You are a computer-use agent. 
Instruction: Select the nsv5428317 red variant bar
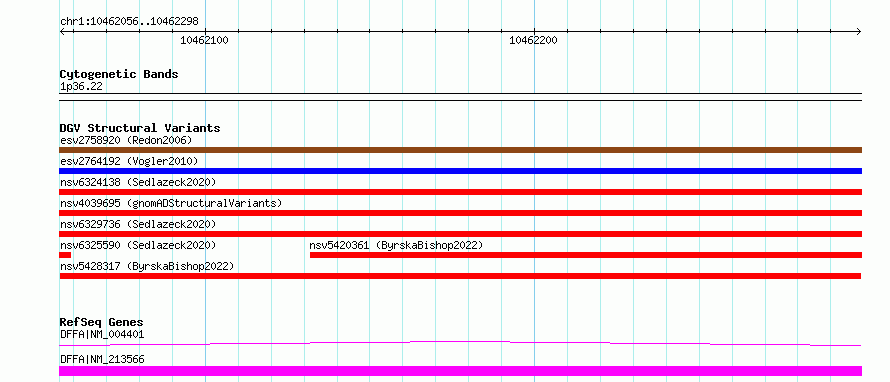(460, 276)
